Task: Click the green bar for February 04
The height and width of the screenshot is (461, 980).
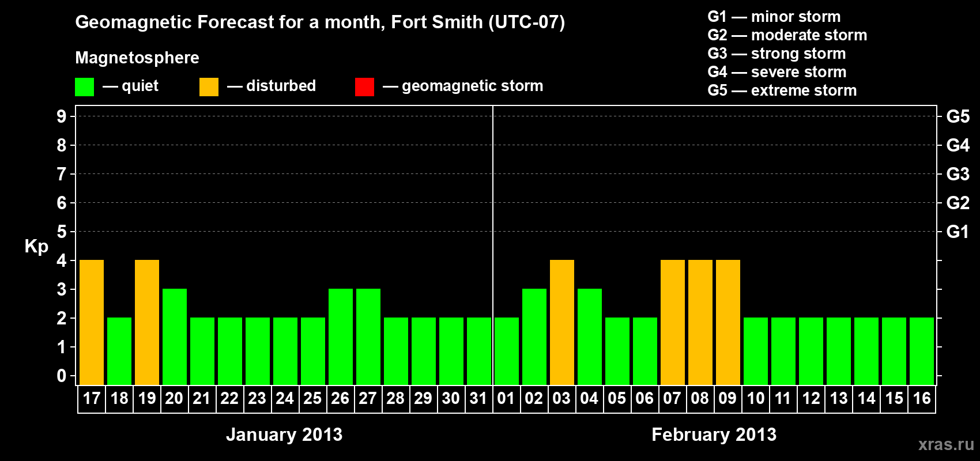Action: 590,337
